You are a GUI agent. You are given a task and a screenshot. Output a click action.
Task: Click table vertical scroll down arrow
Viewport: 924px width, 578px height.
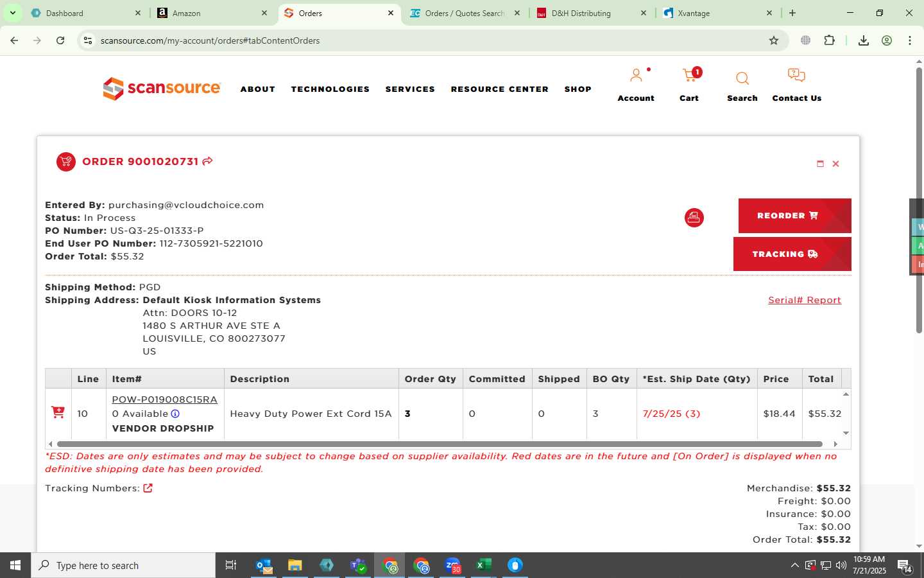click(846, 433)
